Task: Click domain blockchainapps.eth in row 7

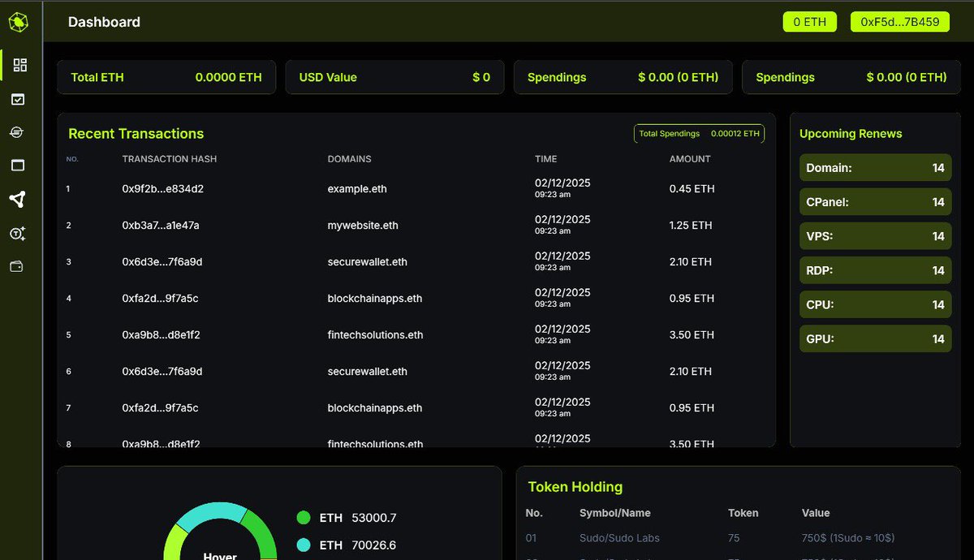Action: (x=375, y=408)
